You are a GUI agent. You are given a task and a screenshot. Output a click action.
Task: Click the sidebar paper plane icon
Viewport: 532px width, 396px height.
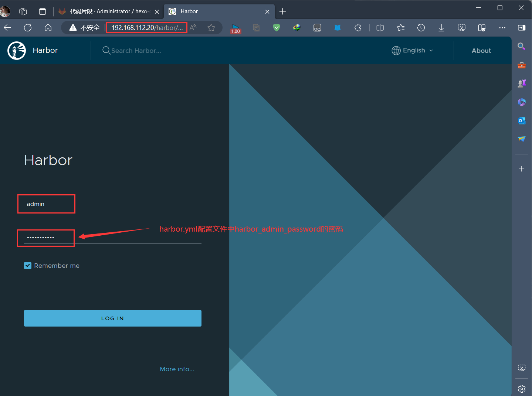click(x=522, y=139)
